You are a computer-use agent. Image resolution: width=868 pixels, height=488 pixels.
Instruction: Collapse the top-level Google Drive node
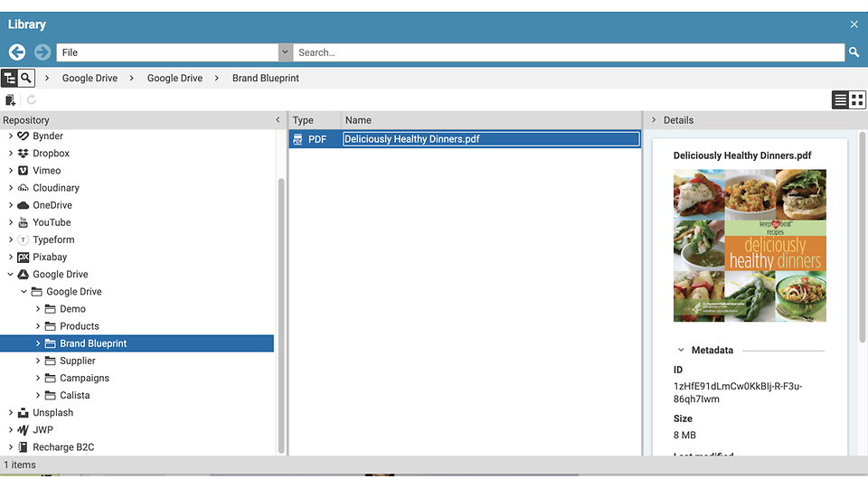pos(11,275)
